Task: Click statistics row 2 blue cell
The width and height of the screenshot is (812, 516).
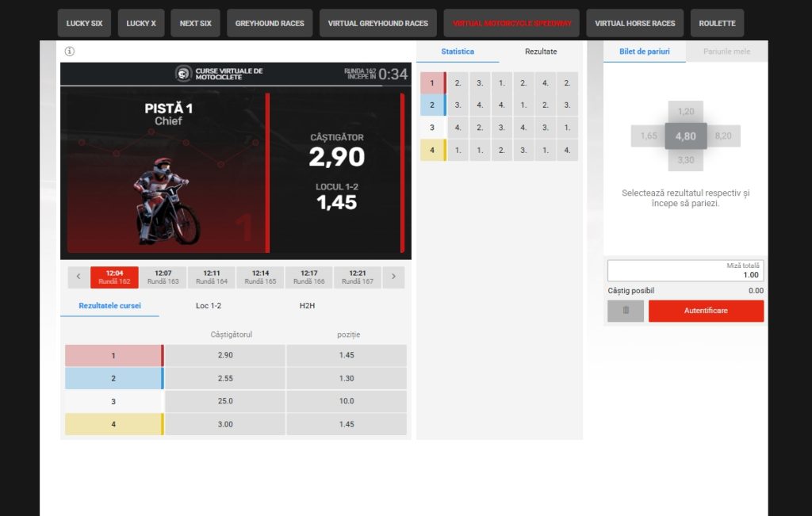Action: coord(433,105)
